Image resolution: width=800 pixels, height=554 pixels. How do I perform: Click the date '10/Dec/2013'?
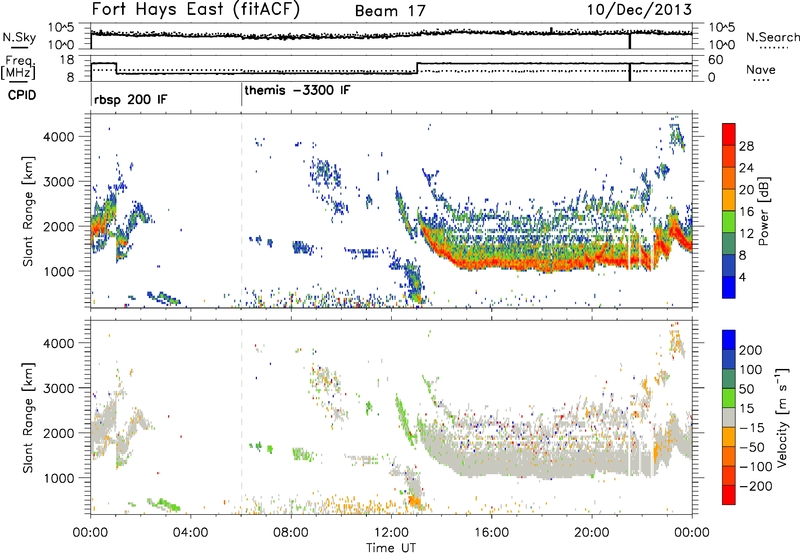pos(639,9)
